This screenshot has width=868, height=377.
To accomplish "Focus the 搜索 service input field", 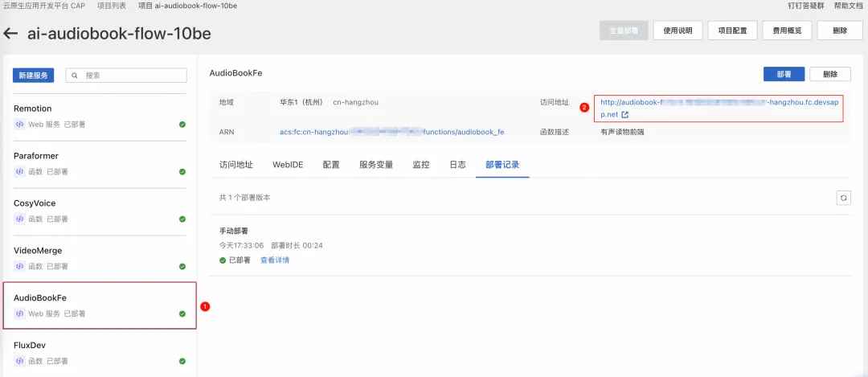I will coord(126,76).
